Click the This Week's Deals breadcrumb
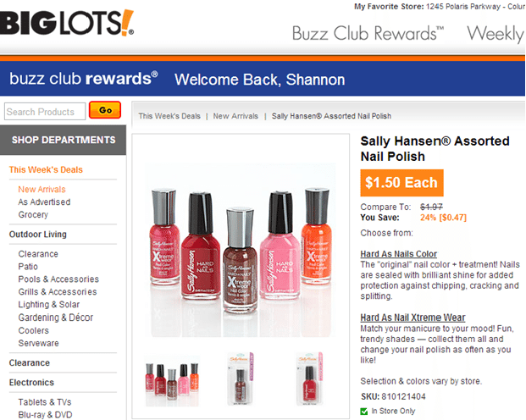The width and height of the screenshot is (526, 420). pos(169,116)
